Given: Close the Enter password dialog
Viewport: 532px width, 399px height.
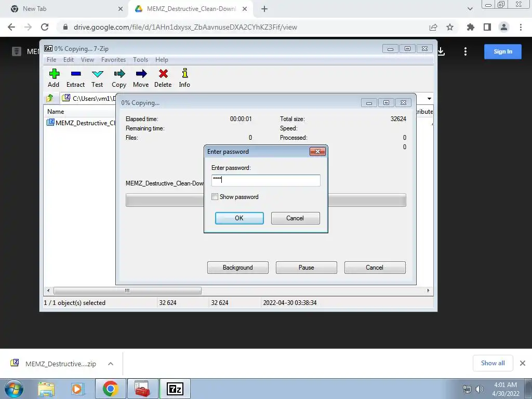Looking at the screenshot, I should coord(317,151).
